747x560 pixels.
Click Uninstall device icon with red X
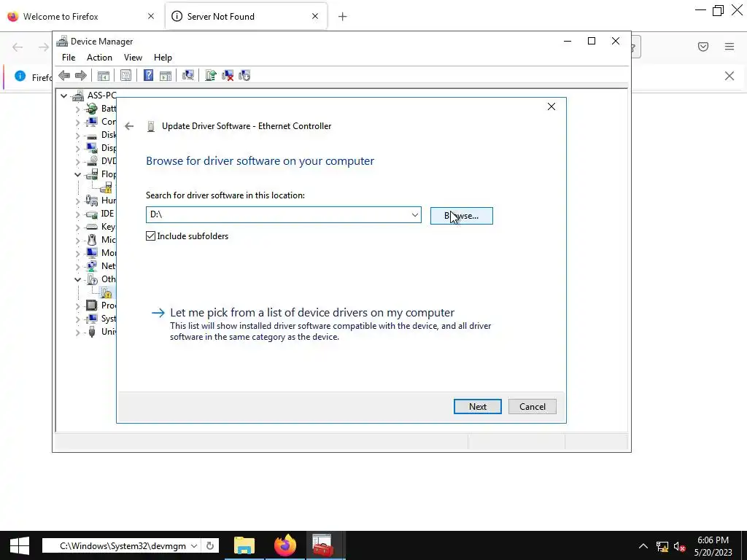point(228,75)
